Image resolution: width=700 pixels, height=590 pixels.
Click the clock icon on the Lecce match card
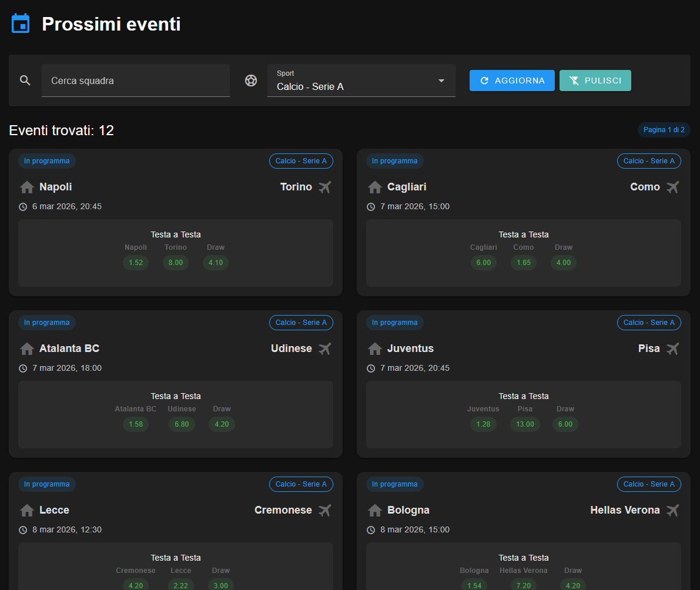(x=22, y=529)
